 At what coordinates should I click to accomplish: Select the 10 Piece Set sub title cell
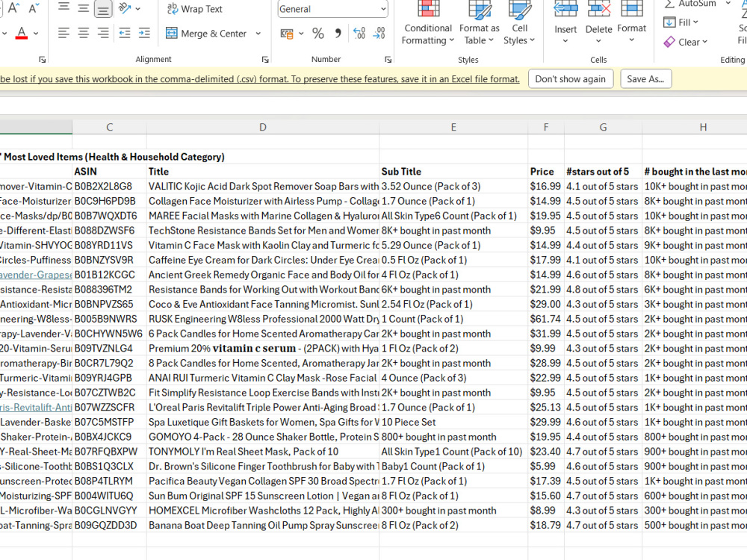click(x=453, y=422)
